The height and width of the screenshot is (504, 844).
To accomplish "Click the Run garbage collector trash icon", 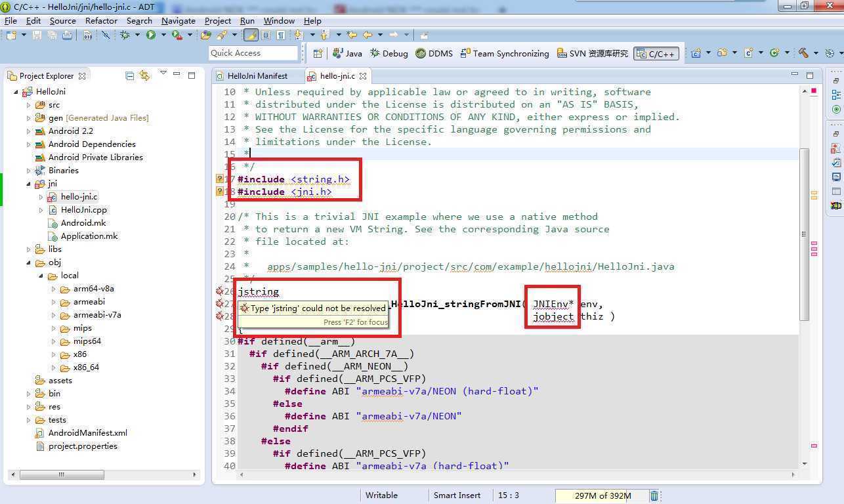I will pyautogui.click(x=654, y=495).
